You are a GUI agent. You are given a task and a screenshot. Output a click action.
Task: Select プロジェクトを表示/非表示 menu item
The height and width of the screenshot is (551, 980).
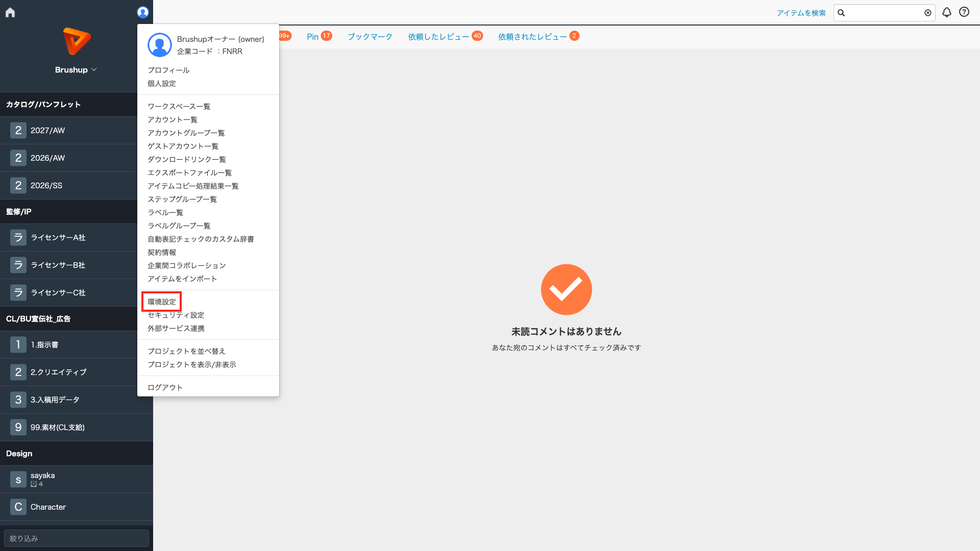(x=192, y=365)
